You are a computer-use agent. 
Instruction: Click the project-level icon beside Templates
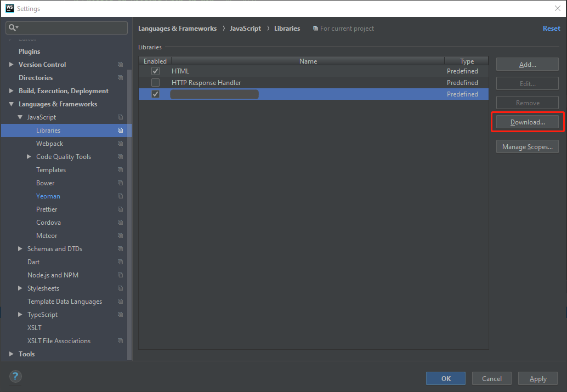(x=121, y=170)
